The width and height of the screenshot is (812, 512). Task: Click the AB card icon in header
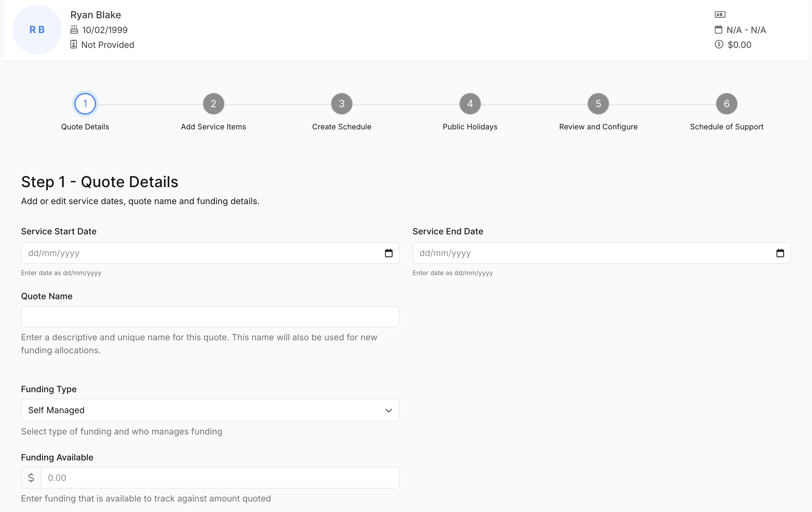coord(720,15)
